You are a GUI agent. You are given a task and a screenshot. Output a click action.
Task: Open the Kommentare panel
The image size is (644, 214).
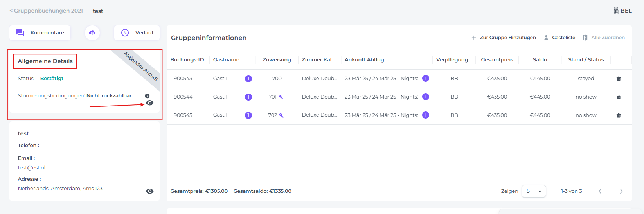[40, 33]
